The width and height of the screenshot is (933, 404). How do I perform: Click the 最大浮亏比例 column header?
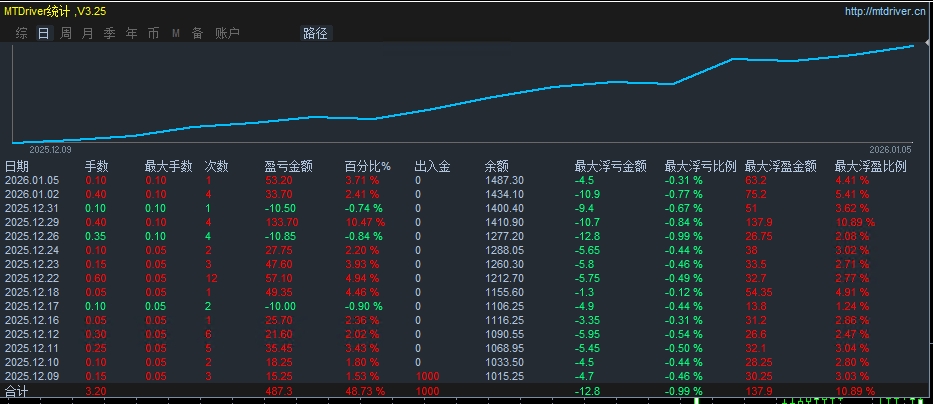point(701,167)
